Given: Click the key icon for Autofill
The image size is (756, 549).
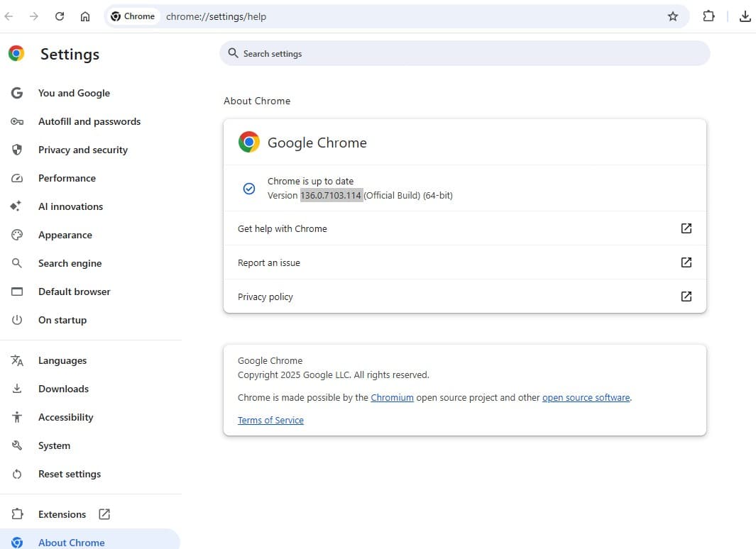Looking at the screenshot, I should click(x=17, y=121).
